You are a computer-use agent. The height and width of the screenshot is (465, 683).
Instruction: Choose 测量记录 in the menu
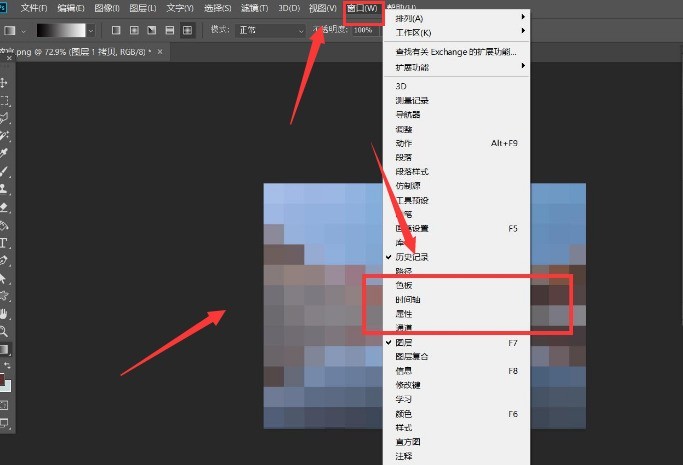click(456, 101)
